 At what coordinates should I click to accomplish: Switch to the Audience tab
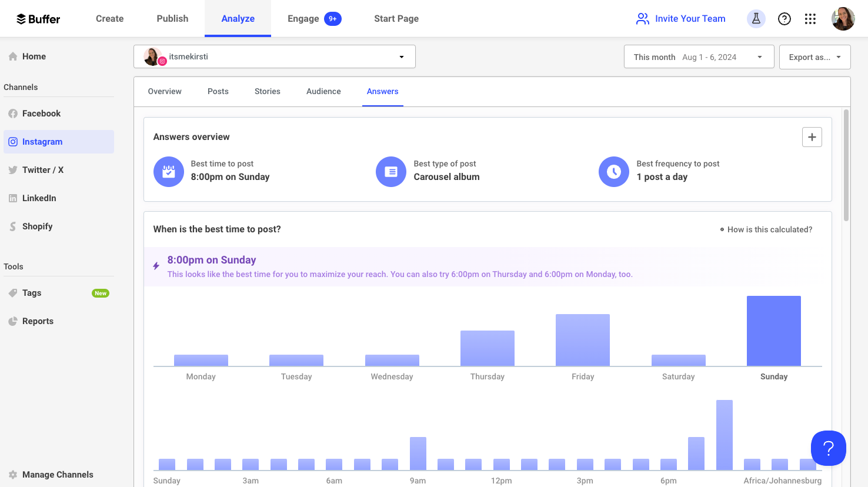(323, 91)
